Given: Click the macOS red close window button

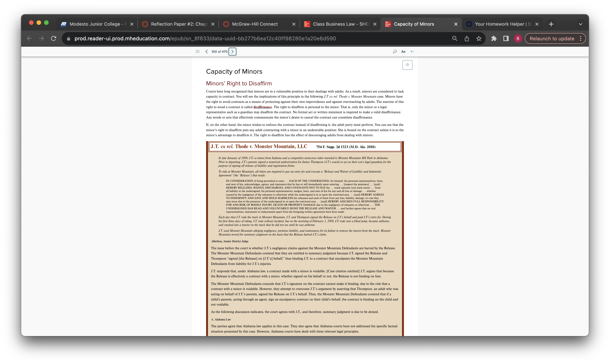Looking at the screenshot, I should tap(31, 23).
